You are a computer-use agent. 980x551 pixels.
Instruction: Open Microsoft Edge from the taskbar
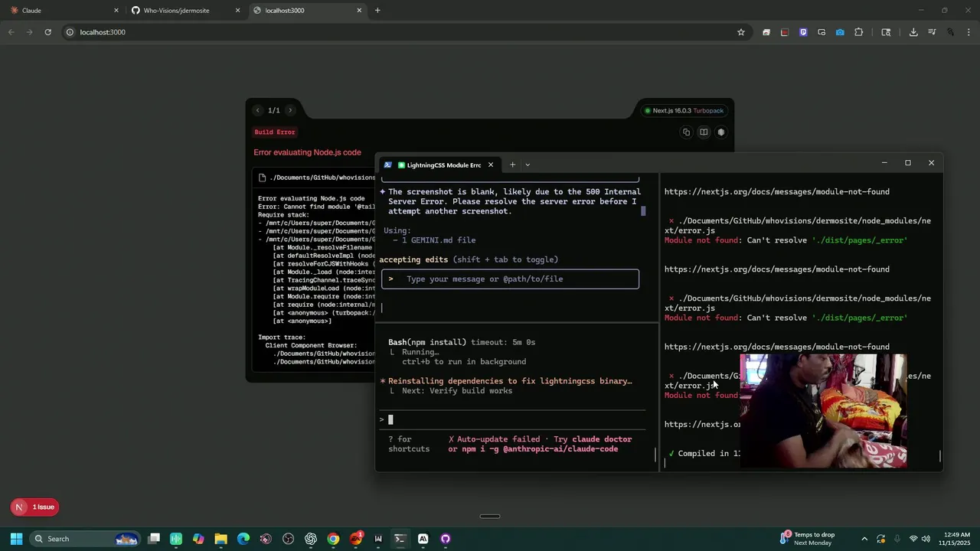[x=243, y=539]
